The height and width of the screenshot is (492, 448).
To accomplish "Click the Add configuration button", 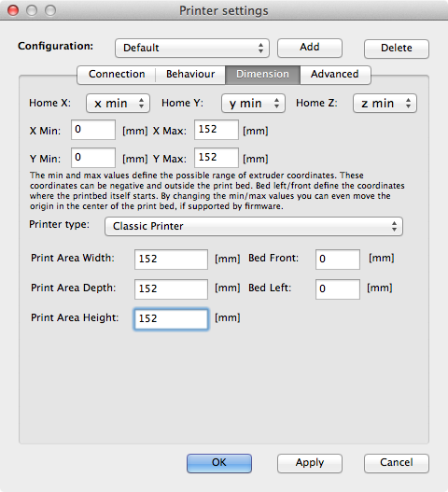I will [309, 48].
